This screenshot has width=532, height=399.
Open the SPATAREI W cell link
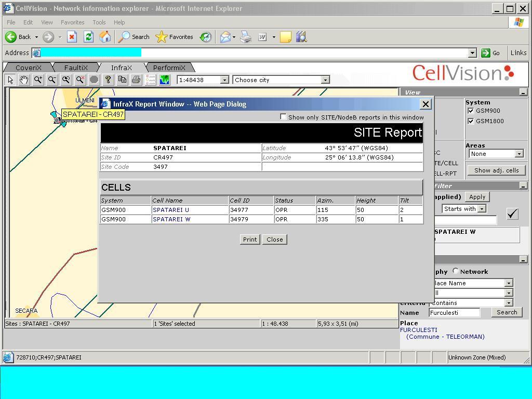point(171,219)
